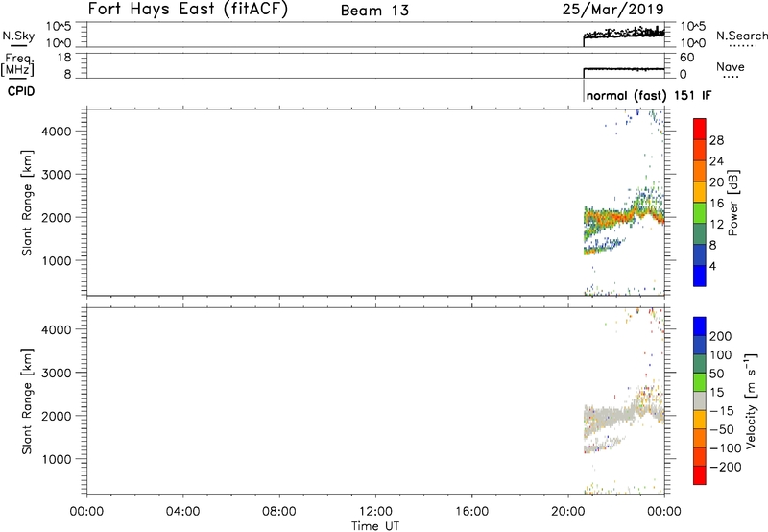Viewport: 768px width, 532px height.
Task: Click the blue bottom of the Power colorbar
Action: click(700, 276)
